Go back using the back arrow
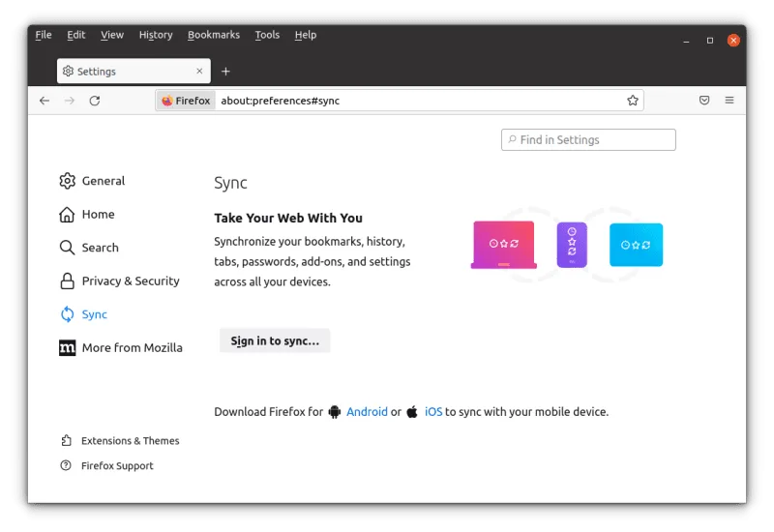Screen dimensions: 774x532 click(x=45, y=101)
